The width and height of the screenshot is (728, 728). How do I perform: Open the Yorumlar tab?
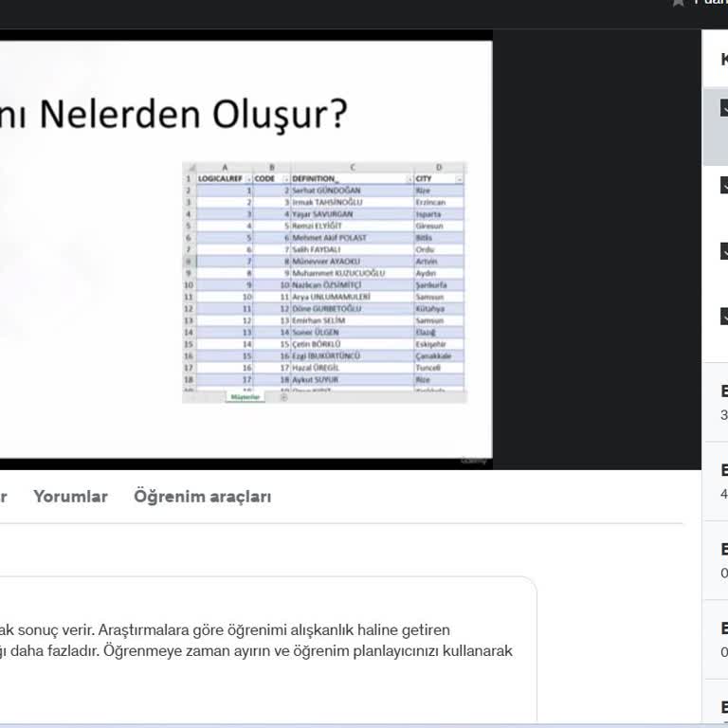click(x=70, y=497)
